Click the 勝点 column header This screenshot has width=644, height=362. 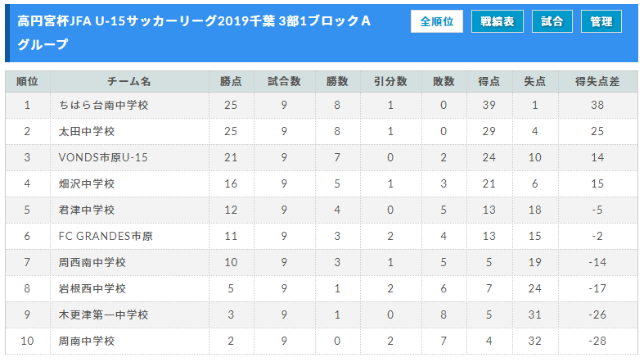[231, 81]
